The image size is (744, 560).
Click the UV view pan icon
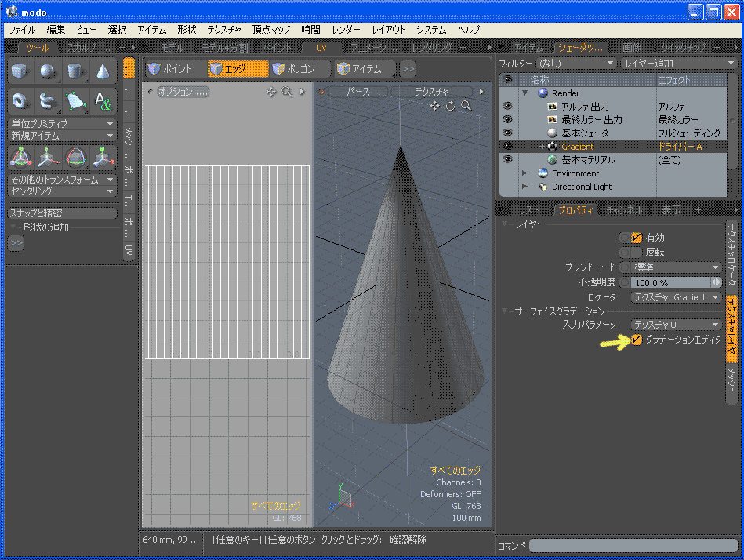tap(271, 92)
